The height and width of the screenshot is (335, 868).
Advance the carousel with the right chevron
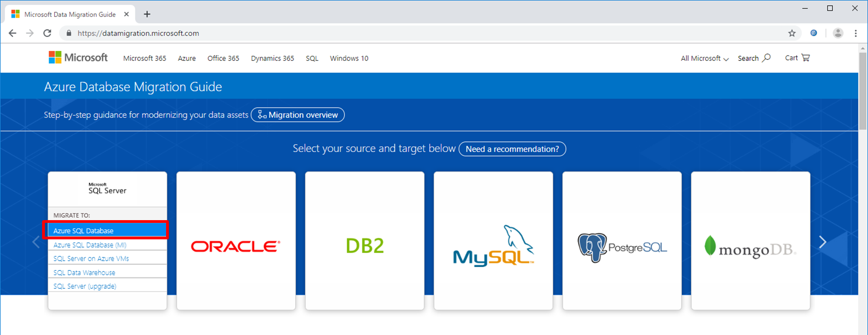[x=822, y=242]
